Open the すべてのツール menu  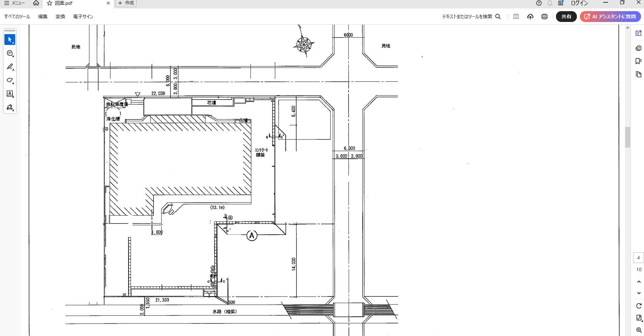point(17,17)
